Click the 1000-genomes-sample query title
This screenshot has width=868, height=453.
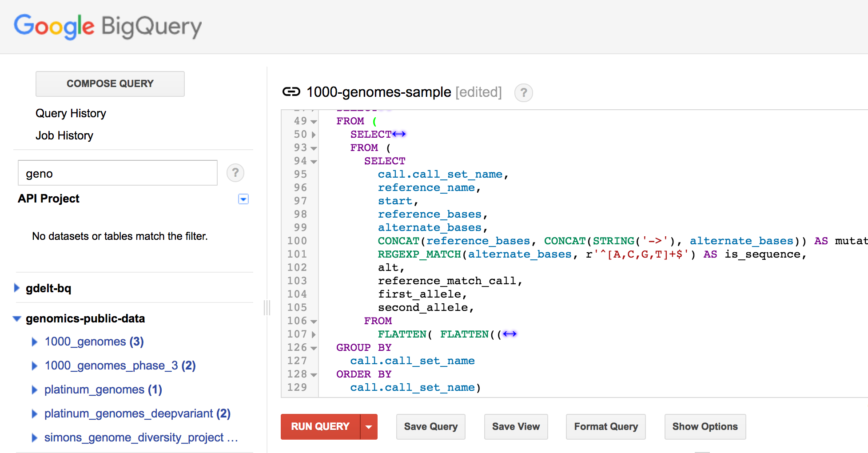pyautogui.click(x=378, y=92)
